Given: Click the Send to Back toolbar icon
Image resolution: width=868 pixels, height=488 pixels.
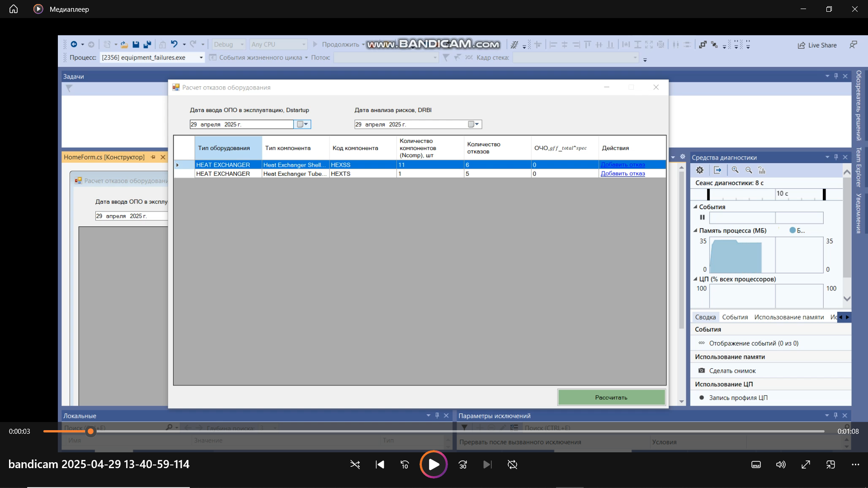Looking at the screenshot, I should click(714, 44).
